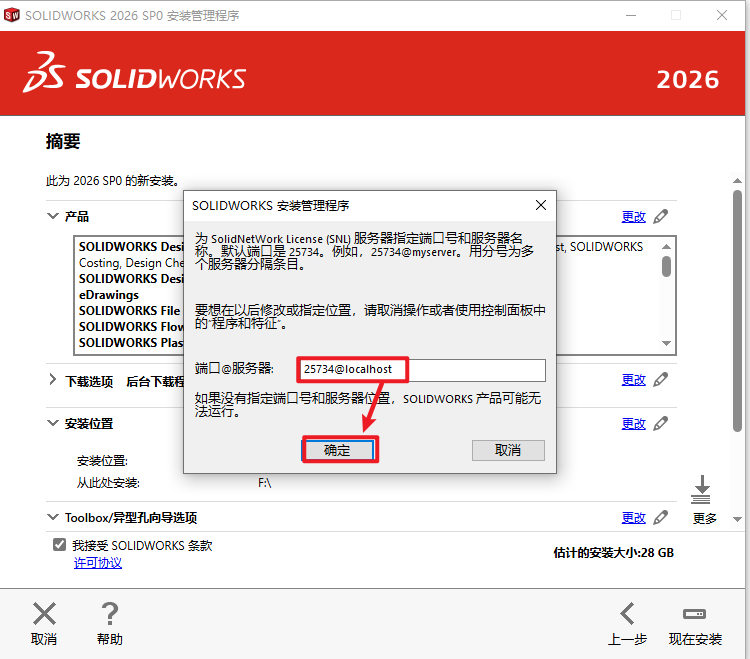The height and width of the screenshot is (659, 750).
Task: Close the SOLIDWORKS 安装管理程序 dialog
Action: tap(540, 205)
